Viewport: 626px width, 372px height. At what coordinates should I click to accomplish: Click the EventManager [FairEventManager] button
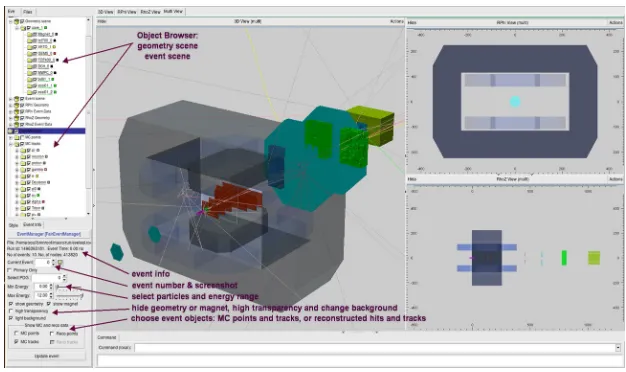pos(49,234)
